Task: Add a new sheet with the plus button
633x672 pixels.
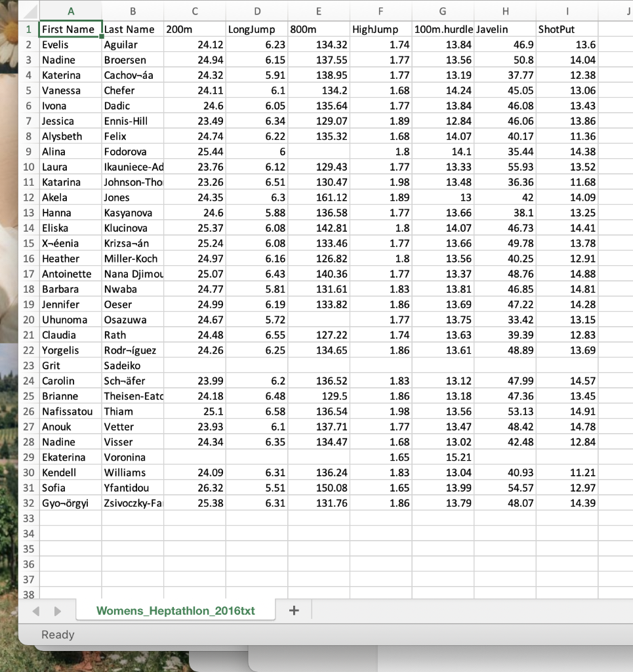Action: pos(293,610)
